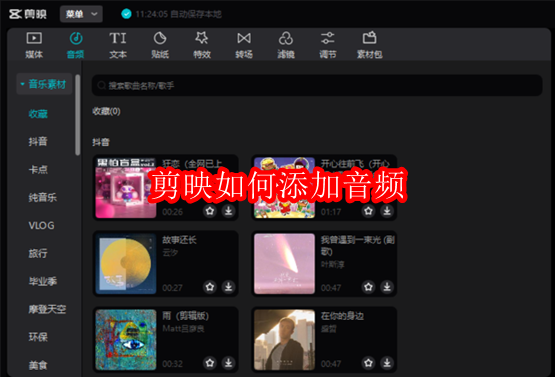Open the 贴纸 stickers panel
Image resolution: width=555 pixels, height=377 pixels.
click(160, 38)
